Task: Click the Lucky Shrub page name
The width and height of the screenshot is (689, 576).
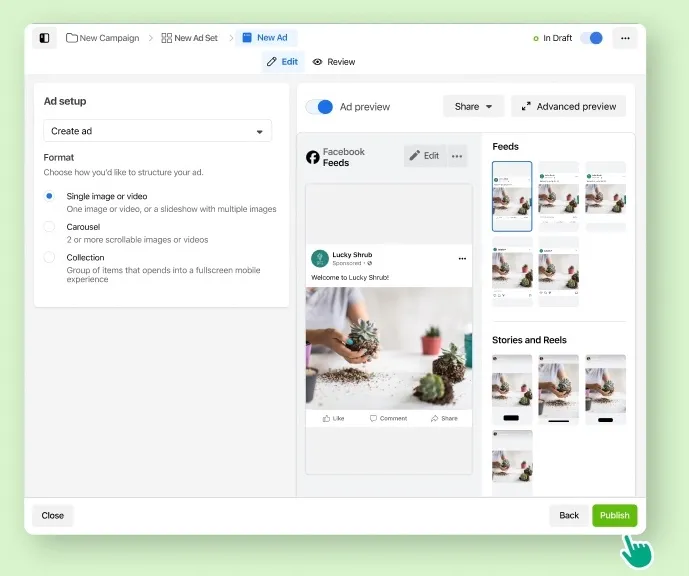Action: tap(352, 255)
